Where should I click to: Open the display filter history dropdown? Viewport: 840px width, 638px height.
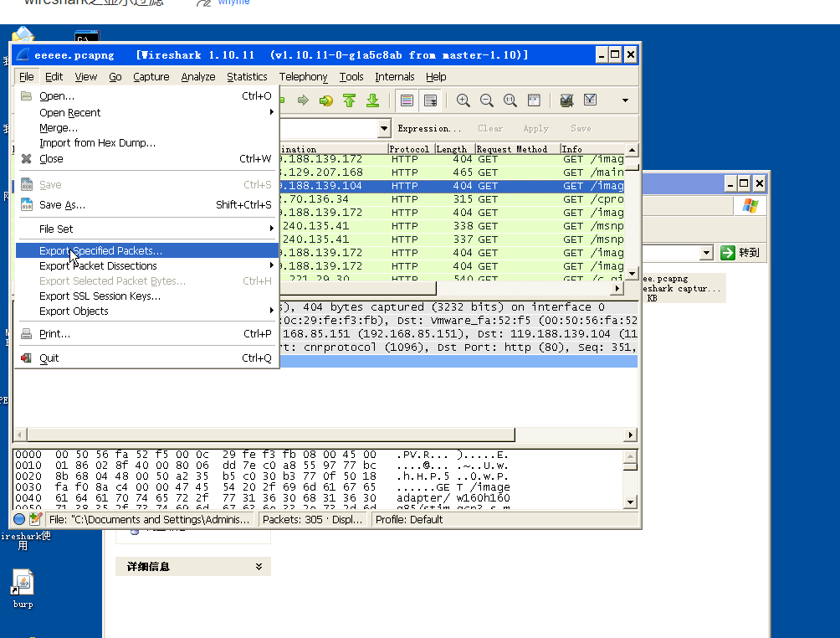tap(384, 129)
